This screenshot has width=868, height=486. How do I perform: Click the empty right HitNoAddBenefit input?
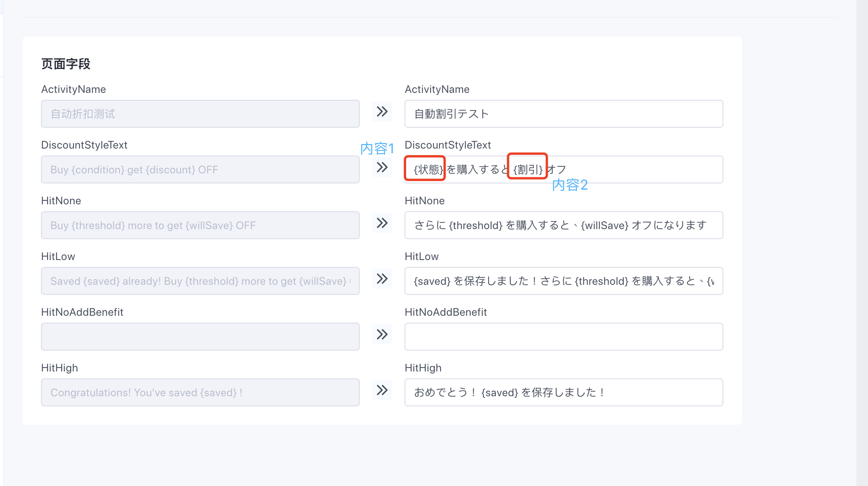click(564, 337)
